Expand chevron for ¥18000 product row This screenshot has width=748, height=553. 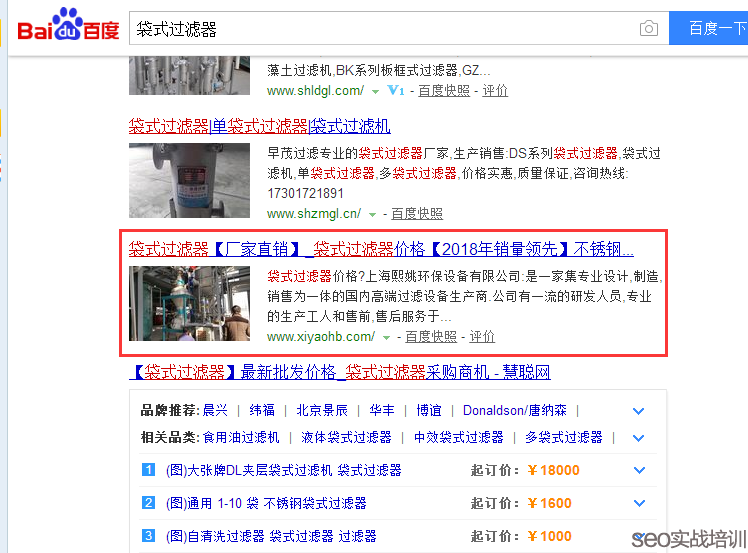(639, 471)
